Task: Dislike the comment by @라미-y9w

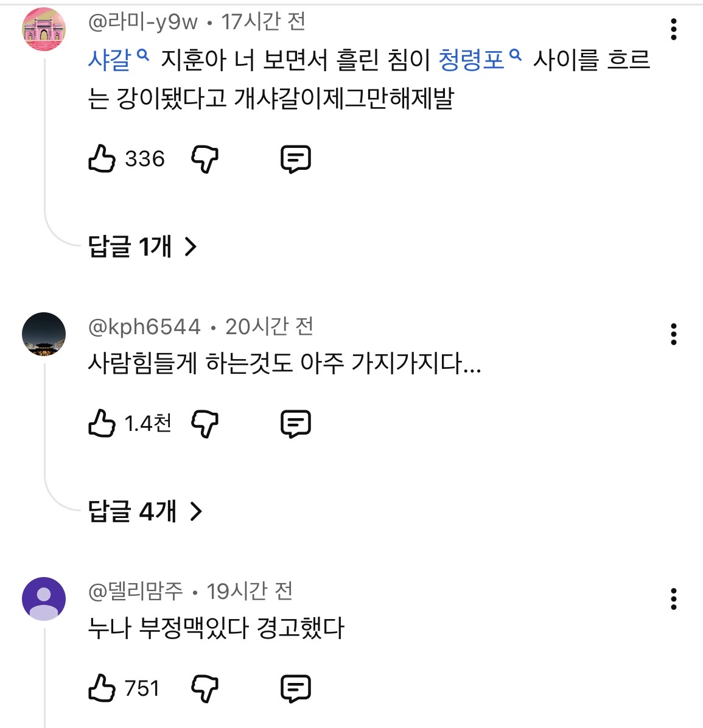Action: click(205, 159)
